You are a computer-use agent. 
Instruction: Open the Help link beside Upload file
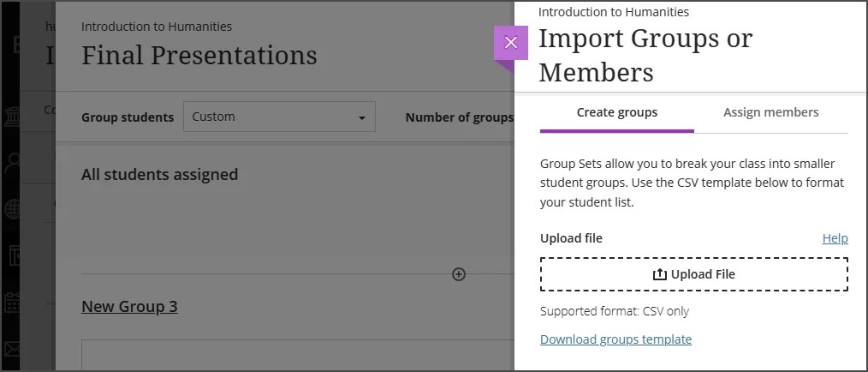pyautogui.click(x=835, y=238)
